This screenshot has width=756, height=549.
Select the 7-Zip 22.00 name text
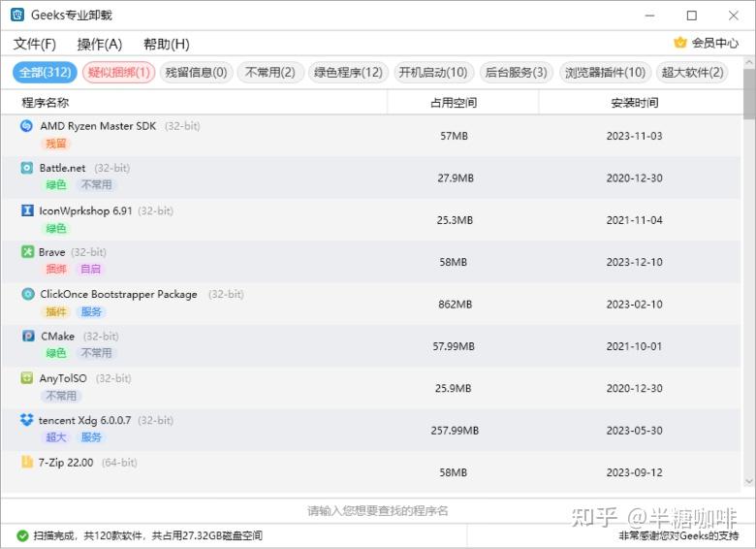coord(66,462)
